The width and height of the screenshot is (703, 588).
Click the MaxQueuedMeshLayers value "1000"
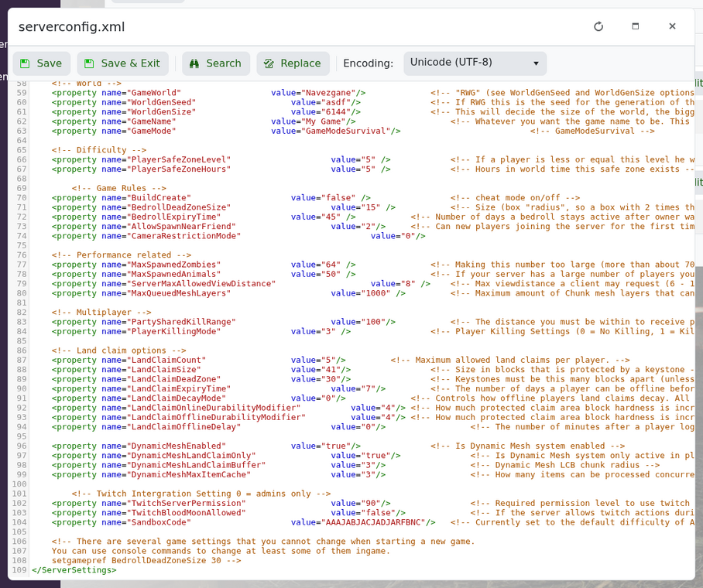(376, 293)
